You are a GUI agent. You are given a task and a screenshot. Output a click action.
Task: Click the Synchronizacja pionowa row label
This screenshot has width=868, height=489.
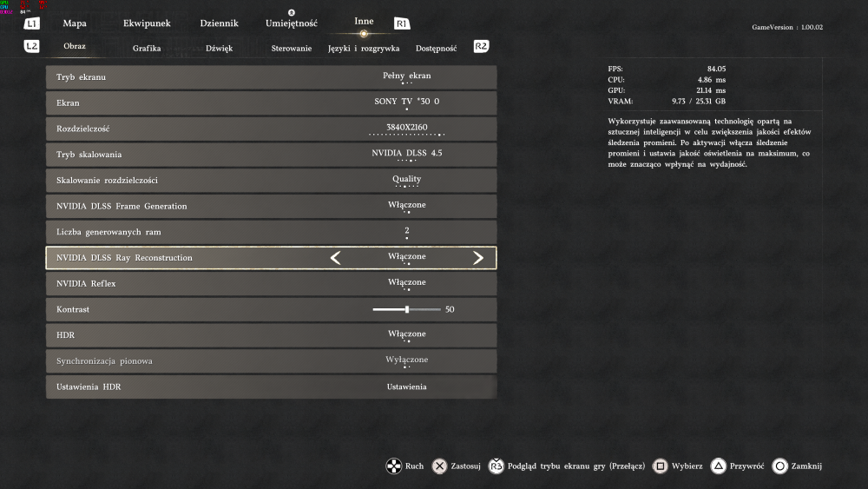[104, 361]
